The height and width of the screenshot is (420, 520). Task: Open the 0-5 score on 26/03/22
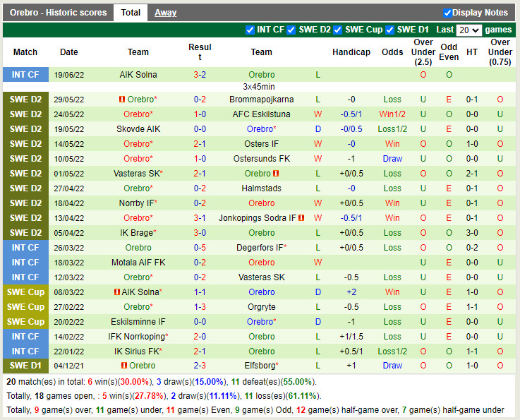[200, 248]
